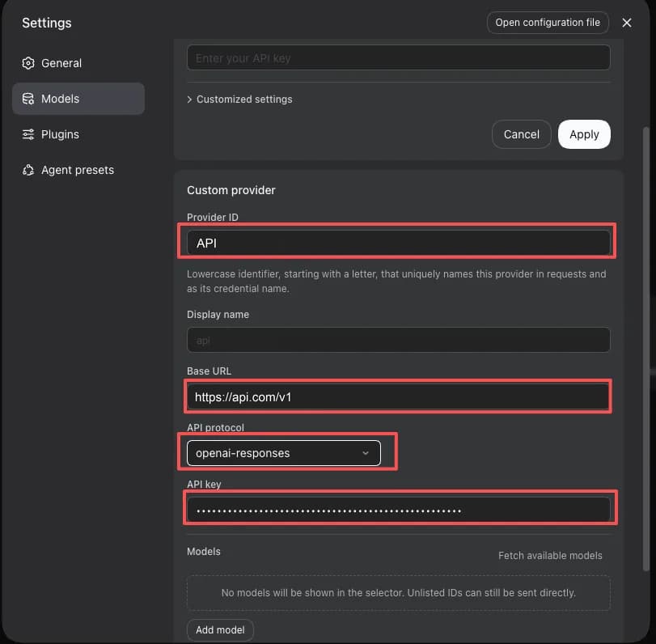Click the Plugins sliders icon
This screenshot has width=656, height=644.
pos(28,134)
